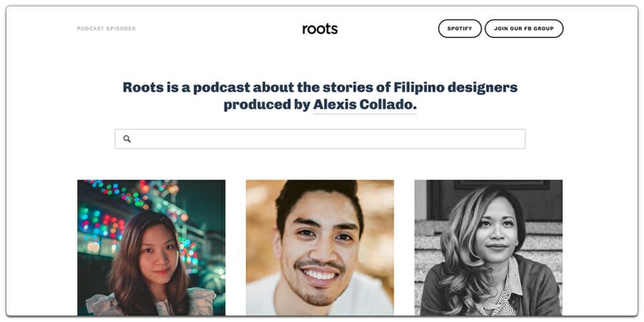Click the Join Our FB Group button

pyautogui.click(x=524, y=29)
